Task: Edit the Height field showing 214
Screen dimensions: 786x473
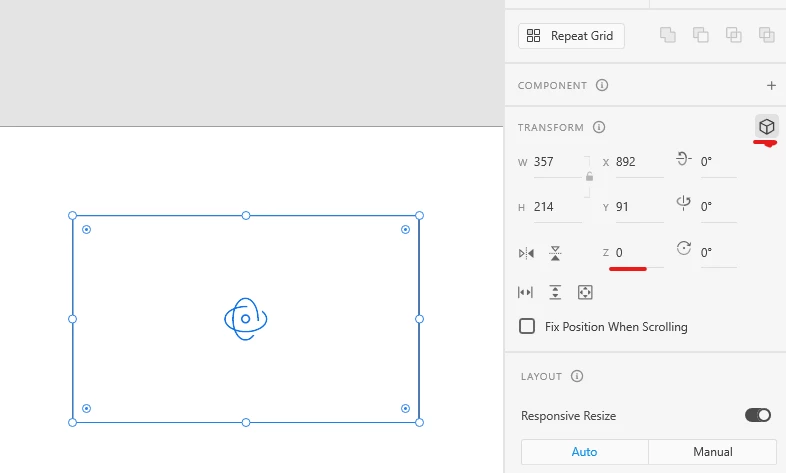Action: click(557, 207)
